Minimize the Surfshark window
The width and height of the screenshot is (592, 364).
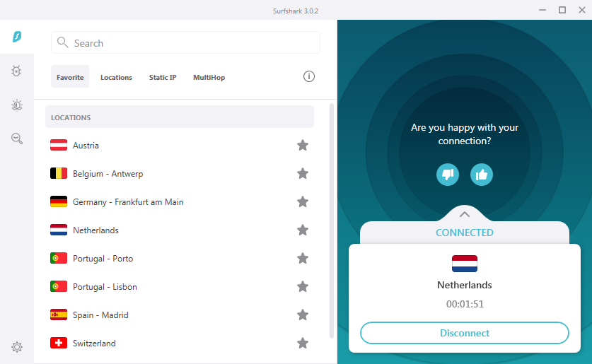[542, 10]
